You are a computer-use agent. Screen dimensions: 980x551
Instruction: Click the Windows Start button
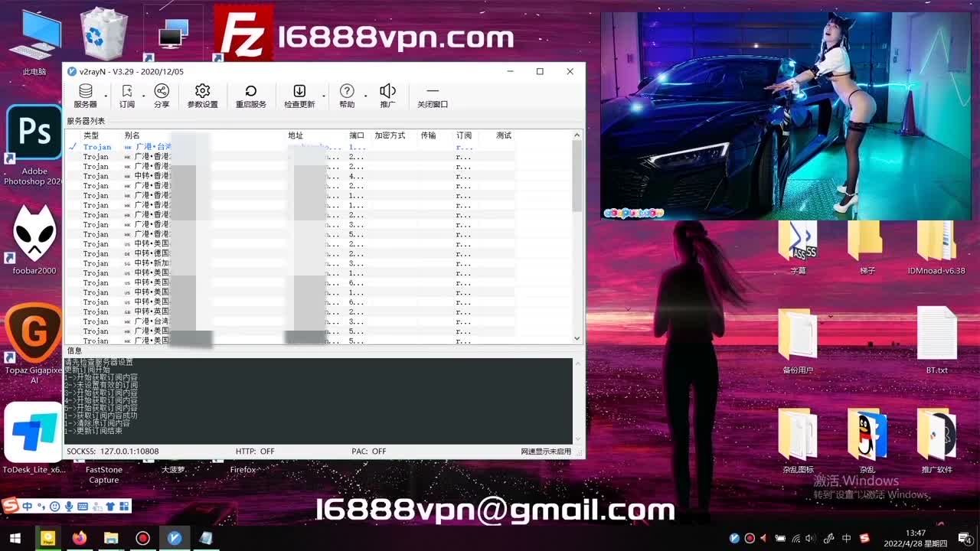[15, 538]
